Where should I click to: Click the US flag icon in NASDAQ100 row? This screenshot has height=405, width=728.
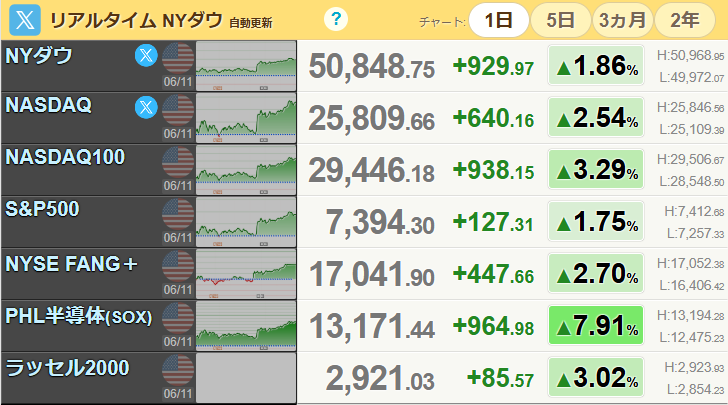(178, 162)
